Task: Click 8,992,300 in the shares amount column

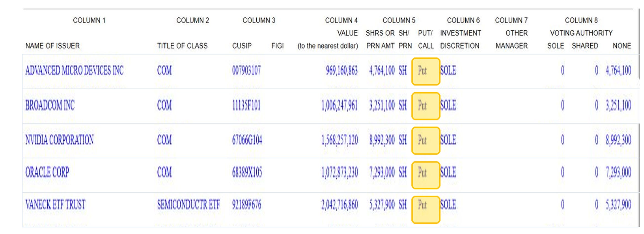Action: pos(382,140)
